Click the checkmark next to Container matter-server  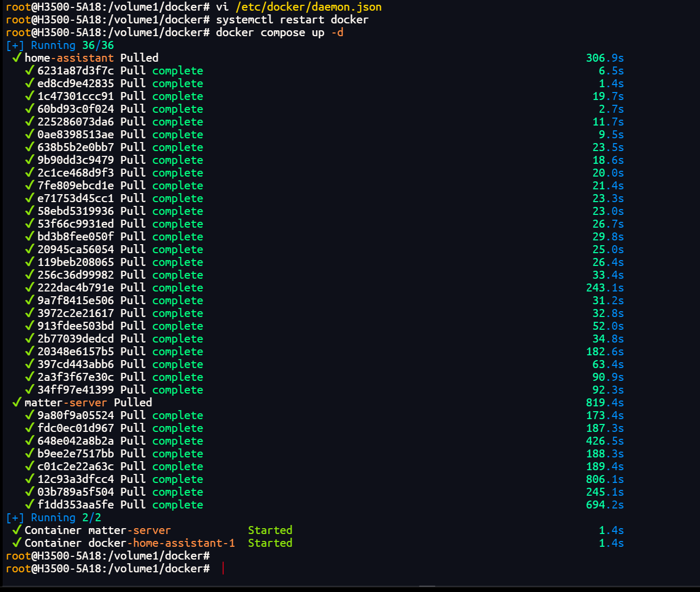[x=17, y=530]
